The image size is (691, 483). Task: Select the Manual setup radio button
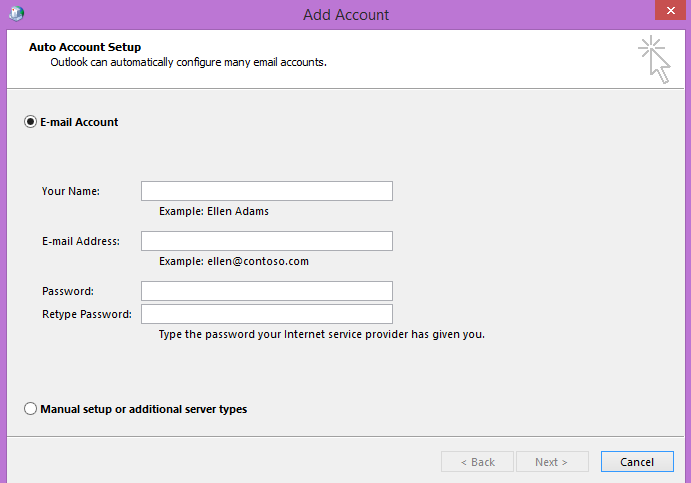coord(30,409)
